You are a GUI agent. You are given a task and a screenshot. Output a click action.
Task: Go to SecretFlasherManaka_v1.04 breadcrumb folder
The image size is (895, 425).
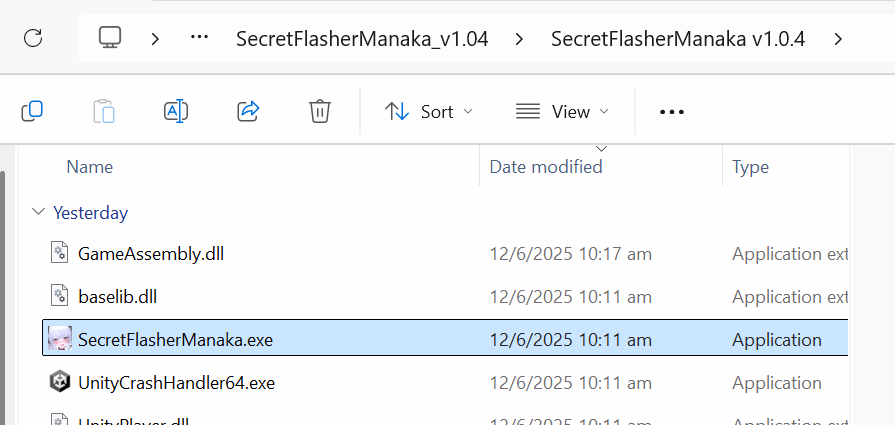[362, 39]
